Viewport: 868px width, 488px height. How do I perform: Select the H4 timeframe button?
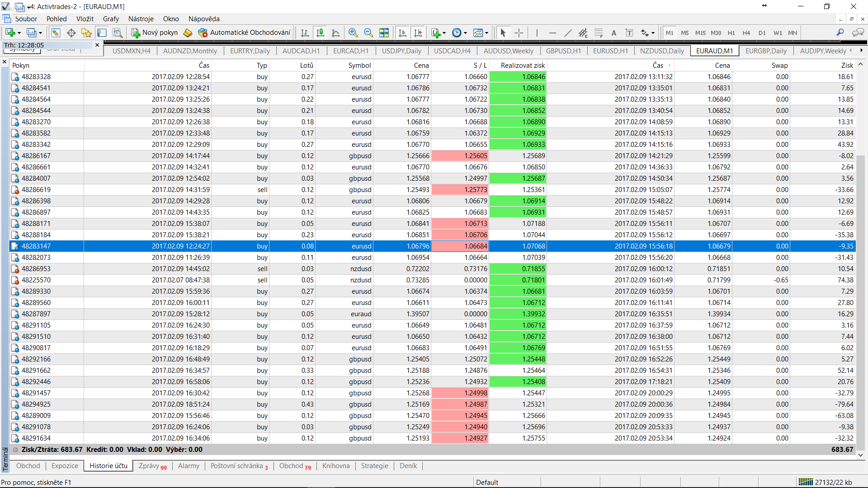(746, 33)
